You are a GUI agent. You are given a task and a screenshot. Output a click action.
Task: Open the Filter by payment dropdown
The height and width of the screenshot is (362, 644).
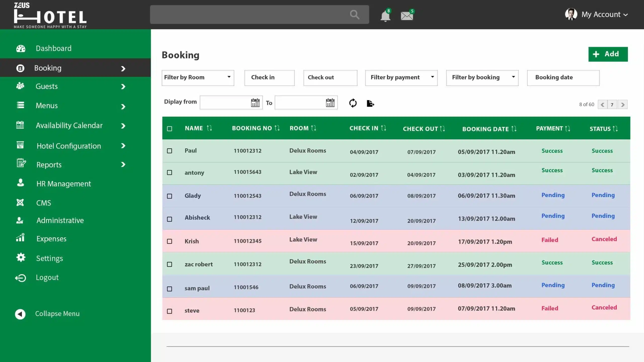(x=401, y=78)
